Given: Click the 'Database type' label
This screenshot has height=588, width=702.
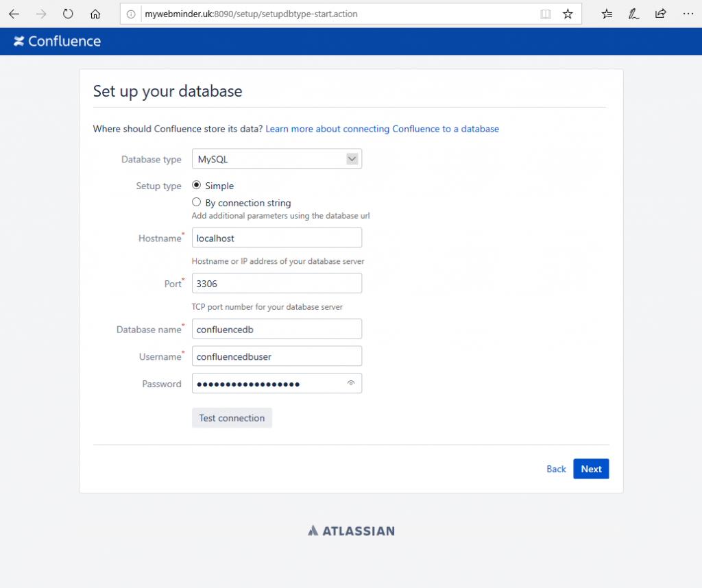Looking at the screenshot, I should [x=152, y=159].
